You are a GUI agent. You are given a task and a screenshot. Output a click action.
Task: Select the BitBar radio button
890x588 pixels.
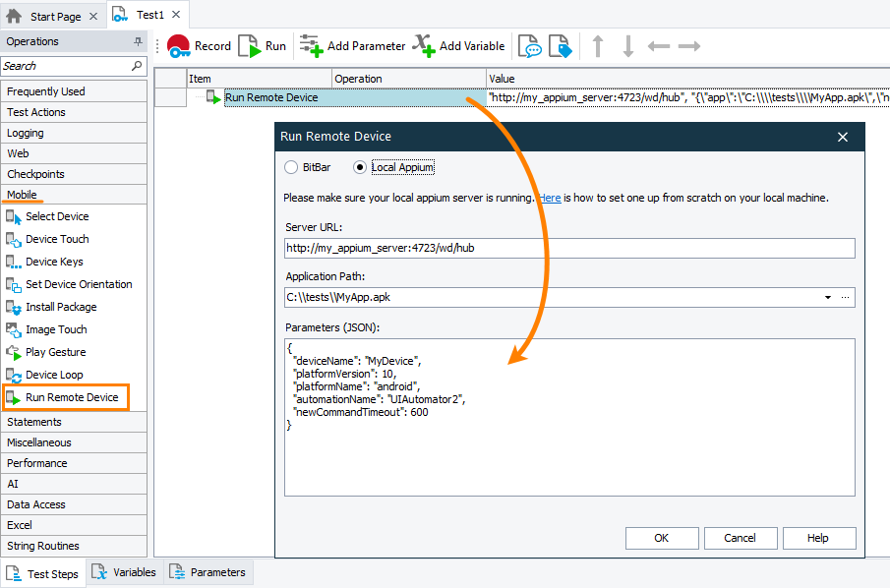291,166
